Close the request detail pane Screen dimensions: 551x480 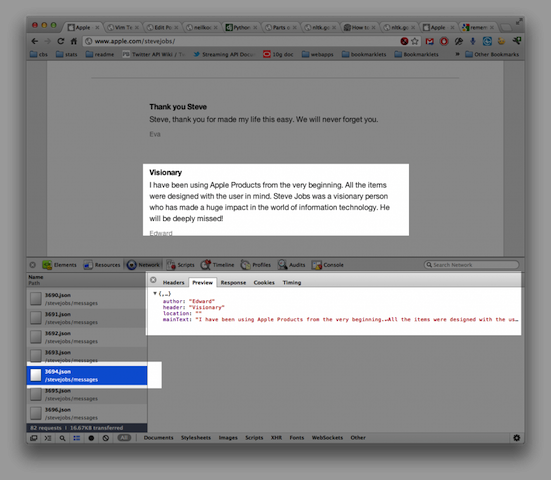pyautogui.click(x=153, y=280)
